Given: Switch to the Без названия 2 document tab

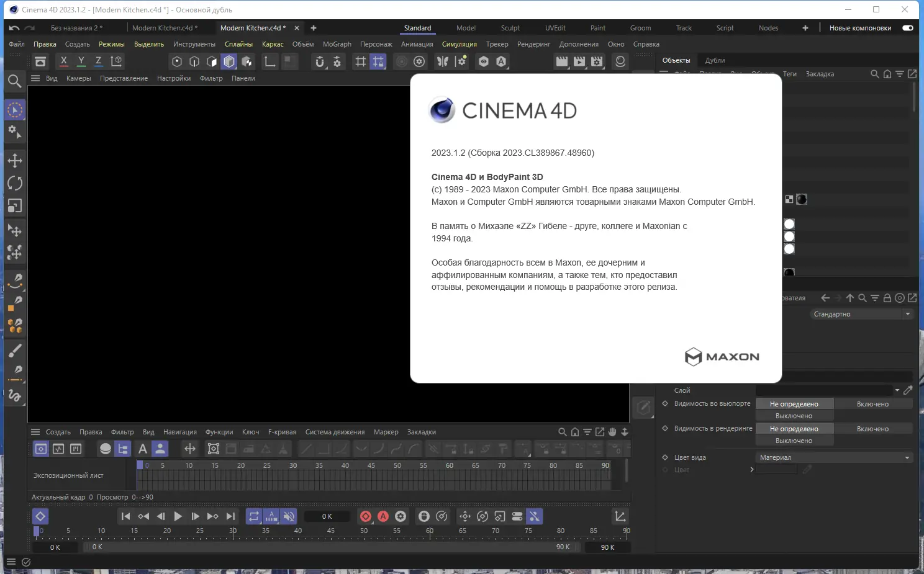Looking at the screenshot, I should (x=76, y=28).
